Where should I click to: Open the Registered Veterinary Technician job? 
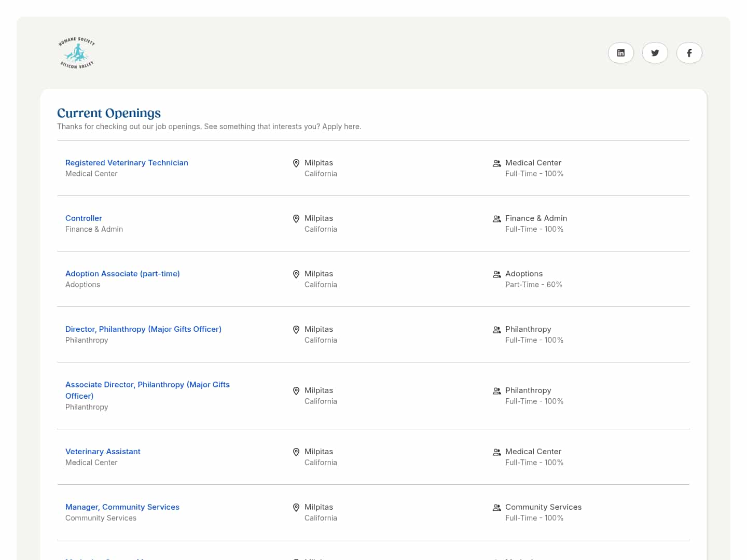(x=127, y=163)
